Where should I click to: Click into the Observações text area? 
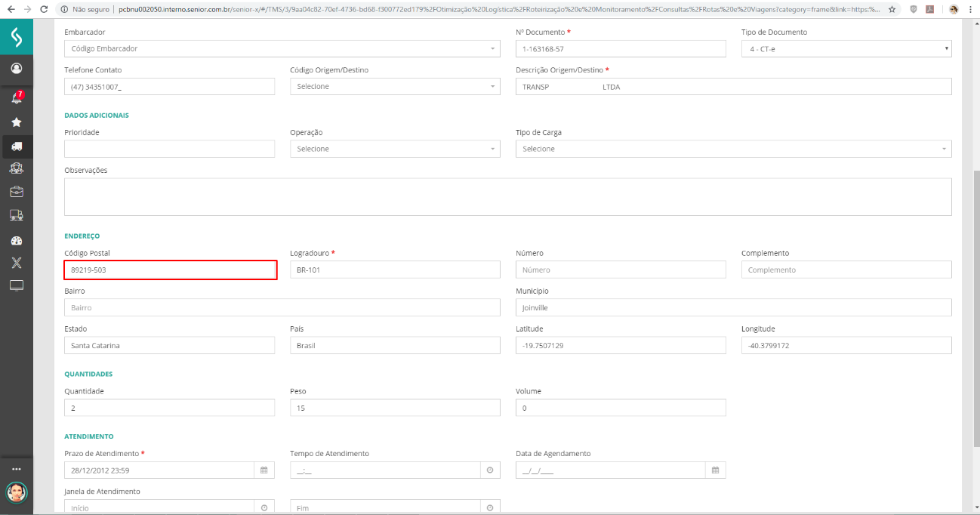(507, 196)
